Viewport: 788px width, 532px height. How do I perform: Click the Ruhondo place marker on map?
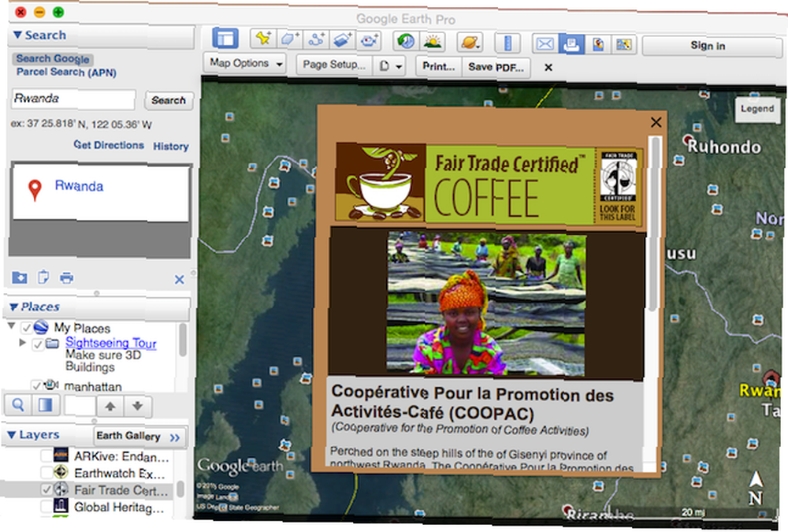688,140
